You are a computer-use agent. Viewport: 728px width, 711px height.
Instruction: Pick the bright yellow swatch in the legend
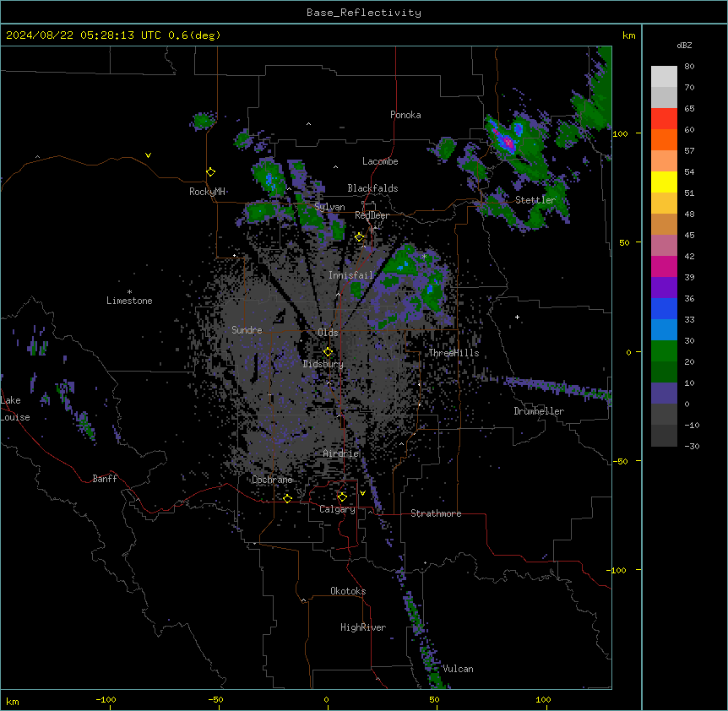(664, 182)
